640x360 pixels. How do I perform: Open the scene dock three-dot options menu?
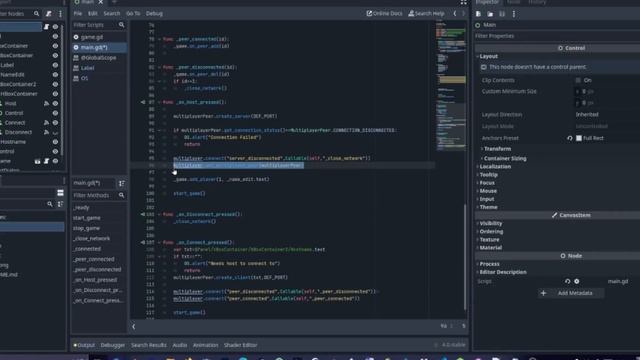pyautogui.click(x=60, y=14)
